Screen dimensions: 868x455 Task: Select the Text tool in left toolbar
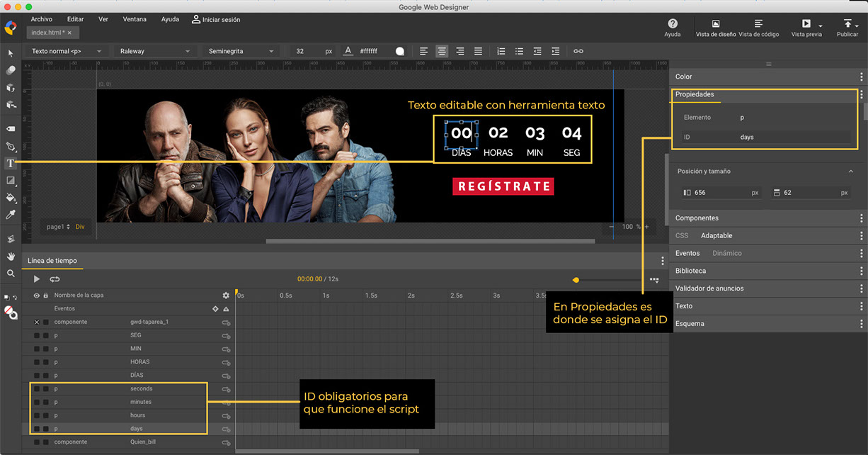pos(11,164)
